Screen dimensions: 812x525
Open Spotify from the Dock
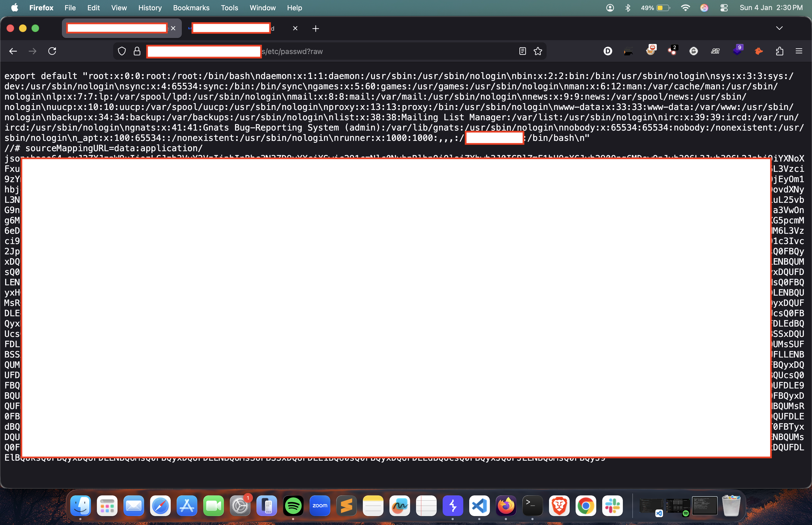tap(293, 505)
